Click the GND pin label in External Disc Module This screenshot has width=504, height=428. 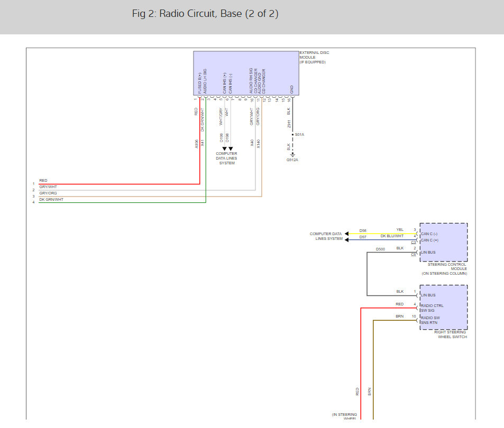[x=291, y=89]
